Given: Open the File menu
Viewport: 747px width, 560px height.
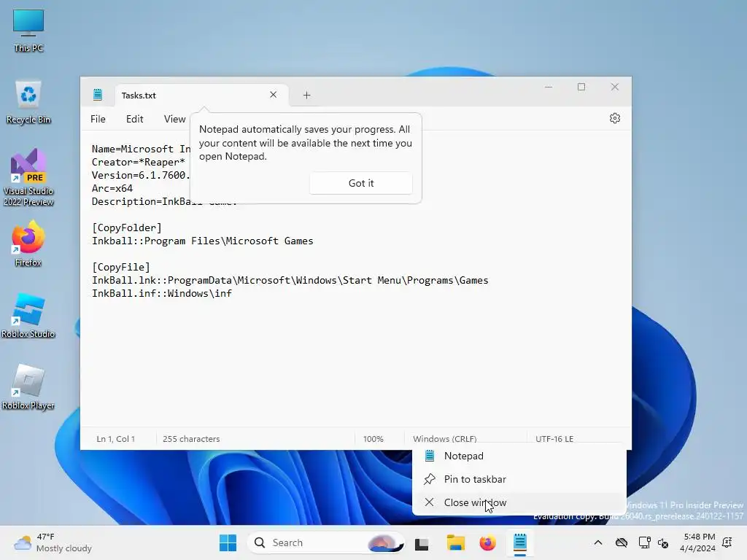Looking at the screenshot, I should 98,119.
